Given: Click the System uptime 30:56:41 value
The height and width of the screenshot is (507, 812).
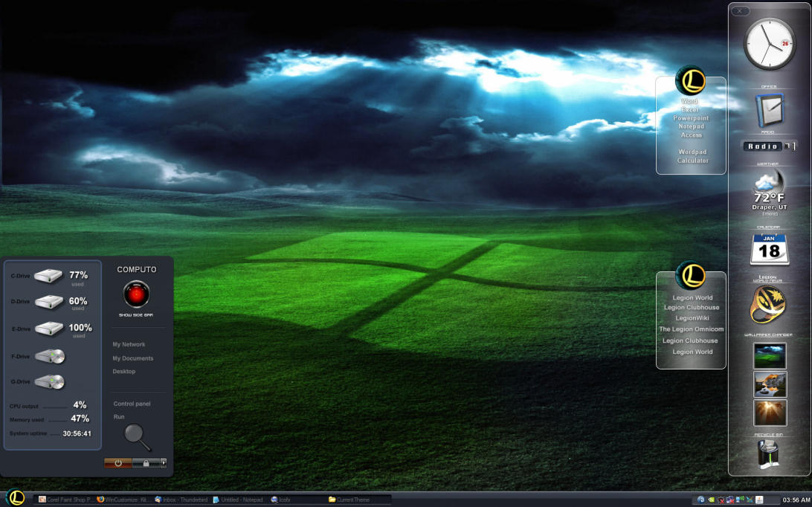Looking at the screenshot, I should tap(77, 433).
